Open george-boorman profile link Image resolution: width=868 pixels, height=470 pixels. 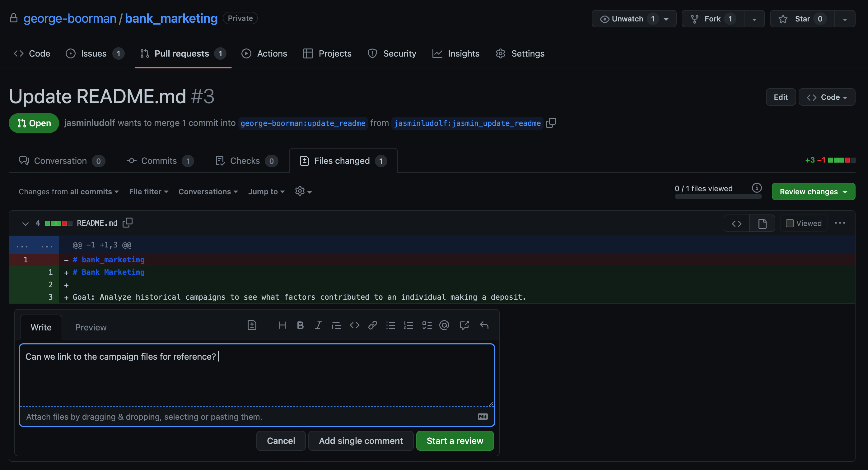coord(70,18)
